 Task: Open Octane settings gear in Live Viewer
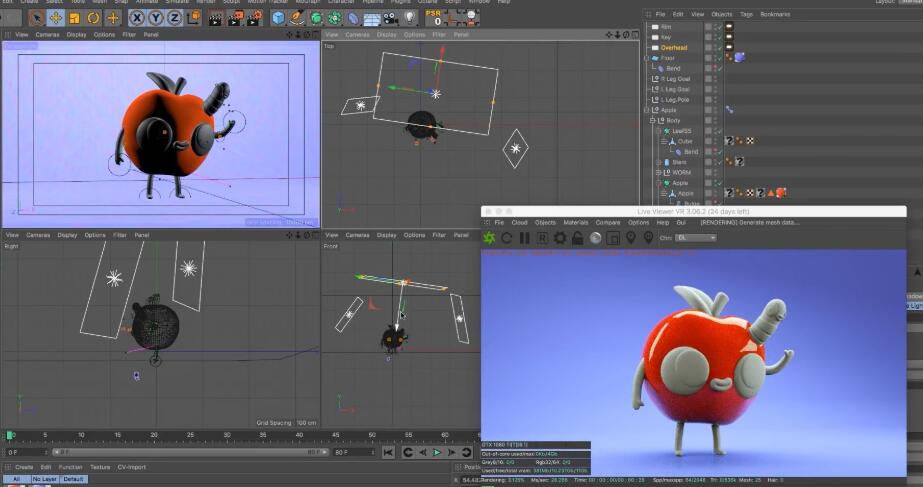[560, 238]
